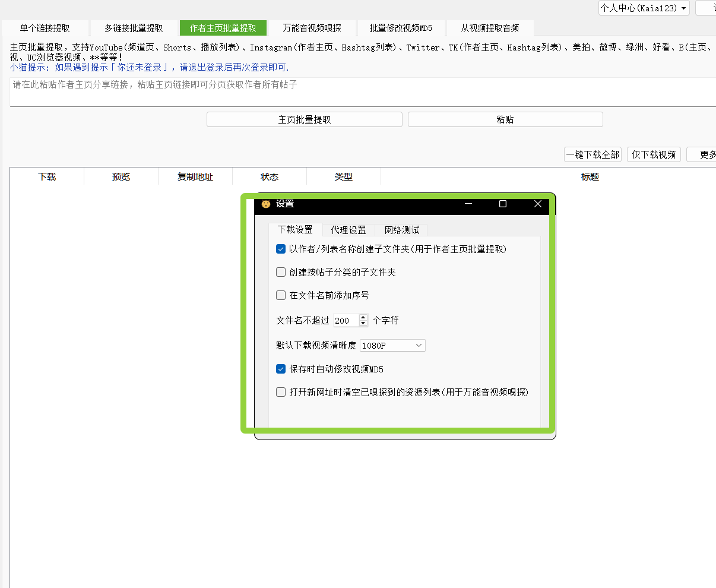716x588 pixels.
Task: Enable clearing sniffed resources on new URL
Action: [x=281, y=393]
